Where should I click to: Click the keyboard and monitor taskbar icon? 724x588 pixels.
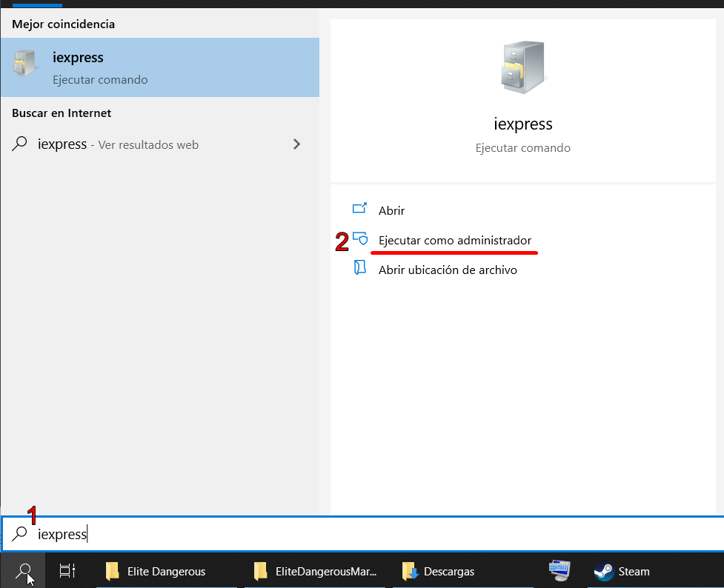[x=559, y=571]
